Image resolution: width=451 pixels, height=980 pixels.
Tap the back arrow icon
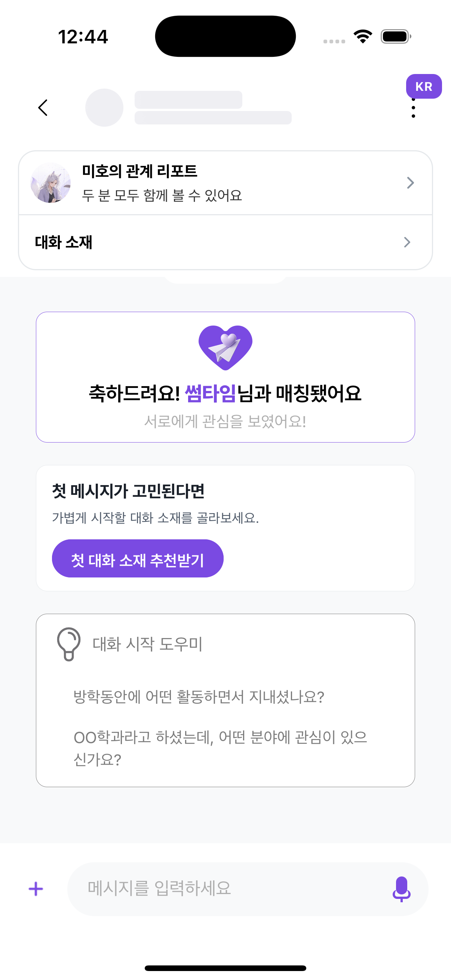[43, 108]
